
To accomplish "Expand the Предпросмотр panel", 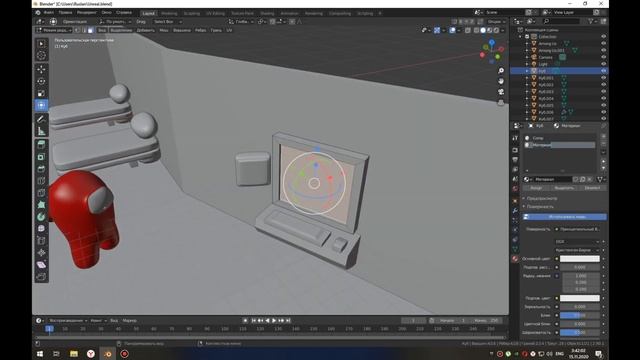I will pyautogui.click(x=541, y=198).
